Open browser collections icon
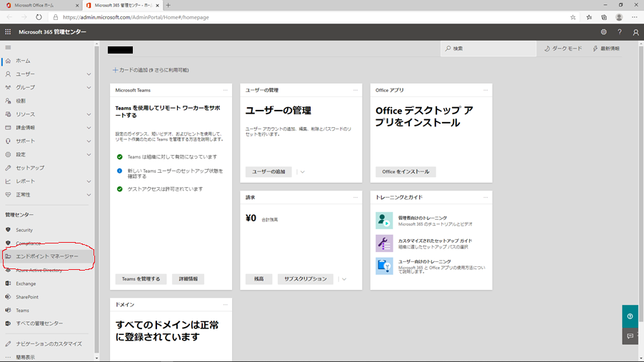644x362 pixels. click(604, 17)
